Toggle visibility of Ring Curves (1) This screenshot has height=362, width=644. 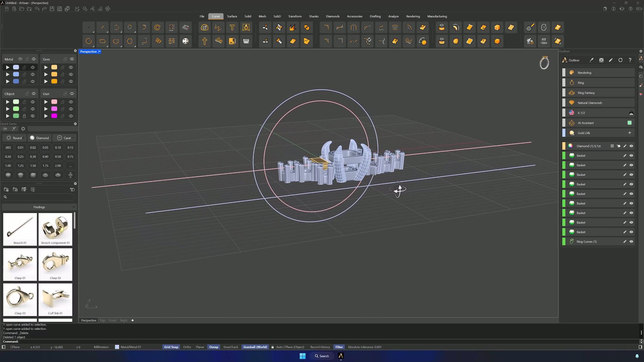[x=631, y=242]
